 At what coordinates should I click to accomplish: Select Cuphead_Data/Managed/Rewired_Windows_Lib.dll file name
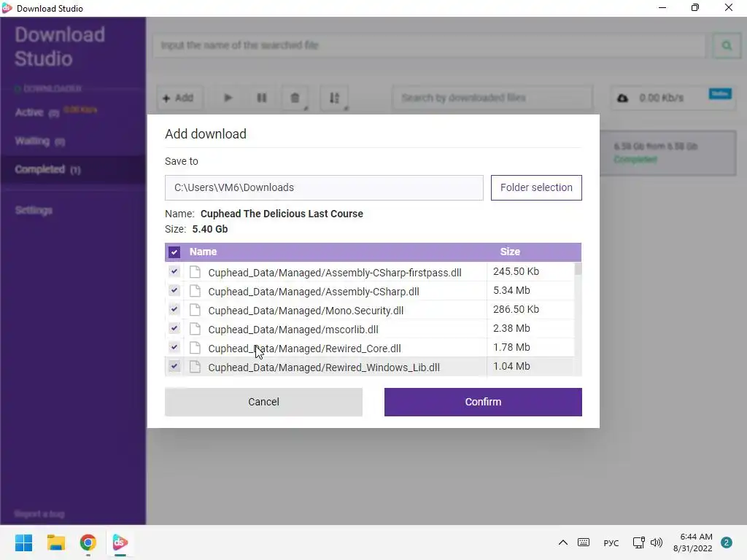pos(324,368)
